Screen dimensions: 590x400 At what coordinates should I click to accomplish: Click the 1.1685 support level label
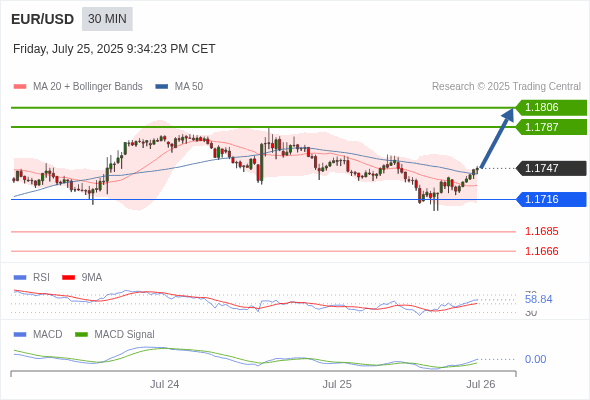click(541, 231)
